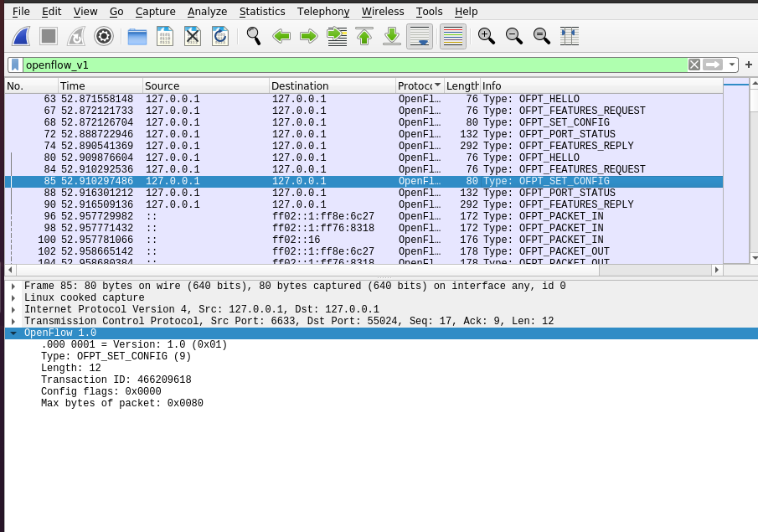Sort by the Length column

click(462, 86)
